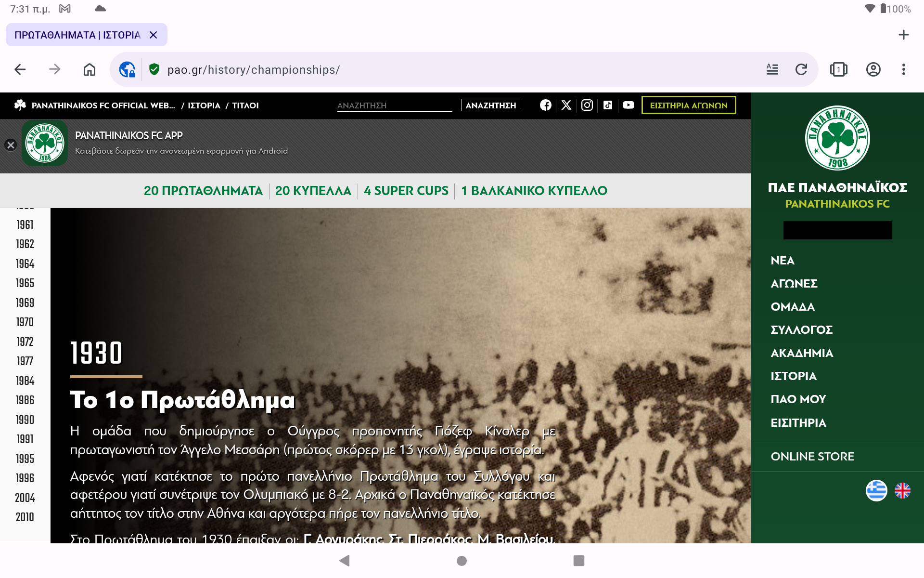This screenshot has width=924, height=578.
Task: Open the YouTube social icon
Action: (x=628, y=105)
